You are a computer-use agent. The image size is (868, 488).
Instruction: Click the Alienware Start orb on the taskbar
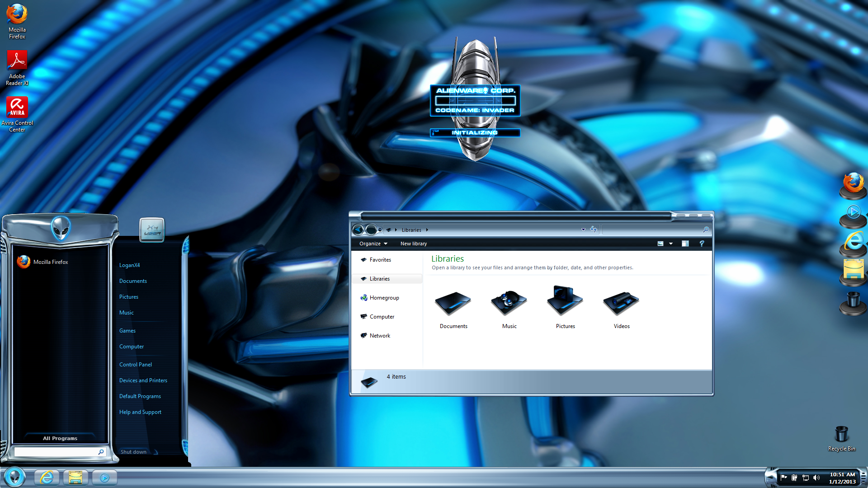click(14, 477)
